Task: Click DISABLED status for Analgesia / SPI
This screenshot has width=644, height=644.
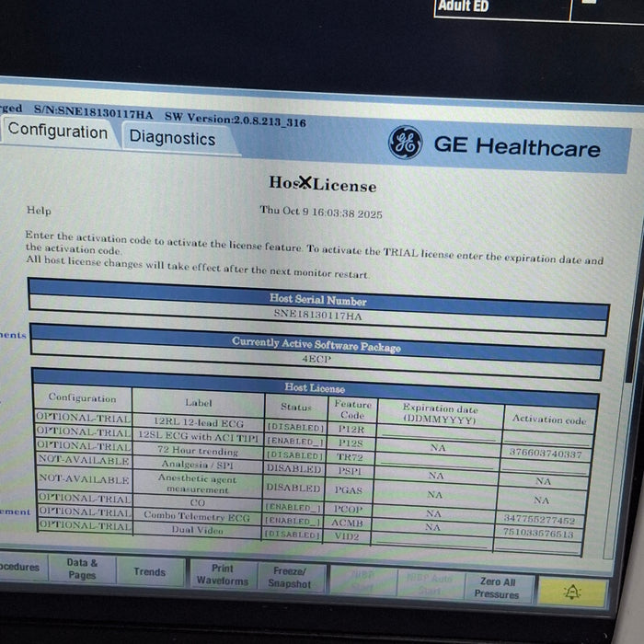Action: coord(293,468)
